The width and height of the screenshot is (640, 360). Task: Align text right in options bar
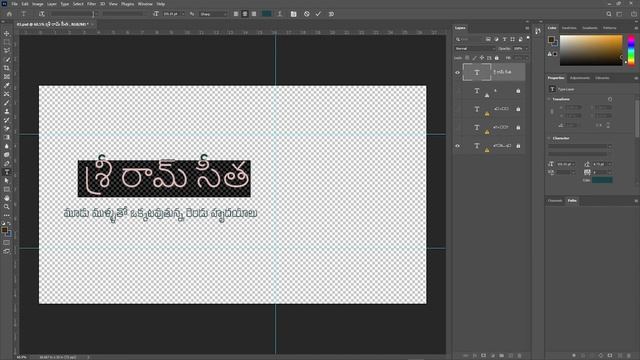tap(254, 14)
